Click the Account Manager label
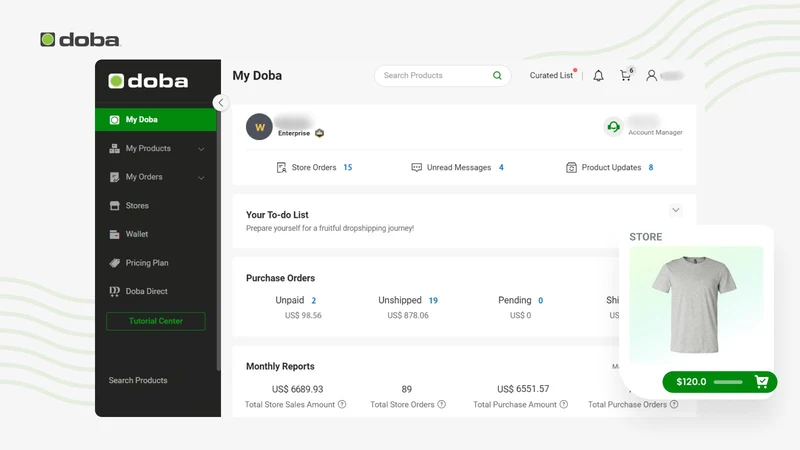800x450 pixels. 655,132
